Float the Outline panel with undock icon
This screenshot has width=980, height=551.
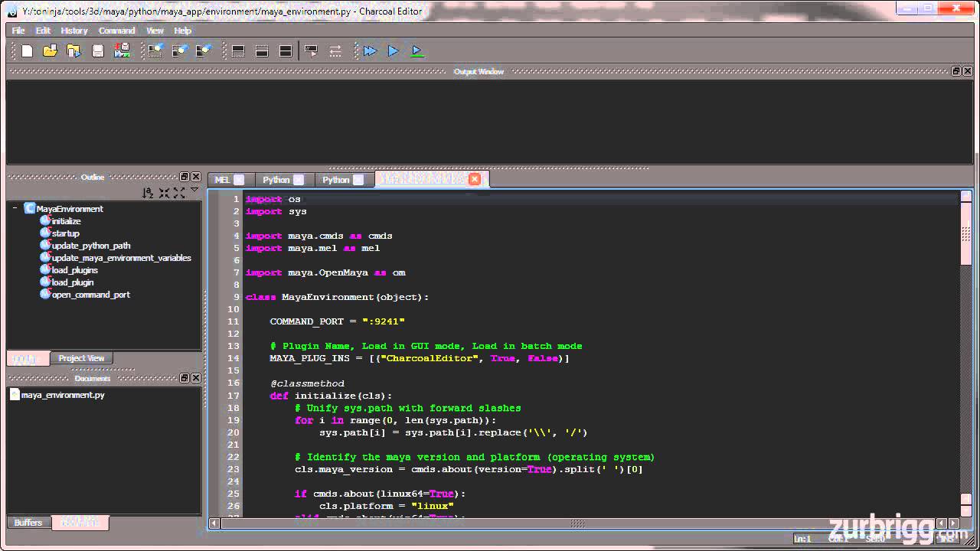[185, 177]
